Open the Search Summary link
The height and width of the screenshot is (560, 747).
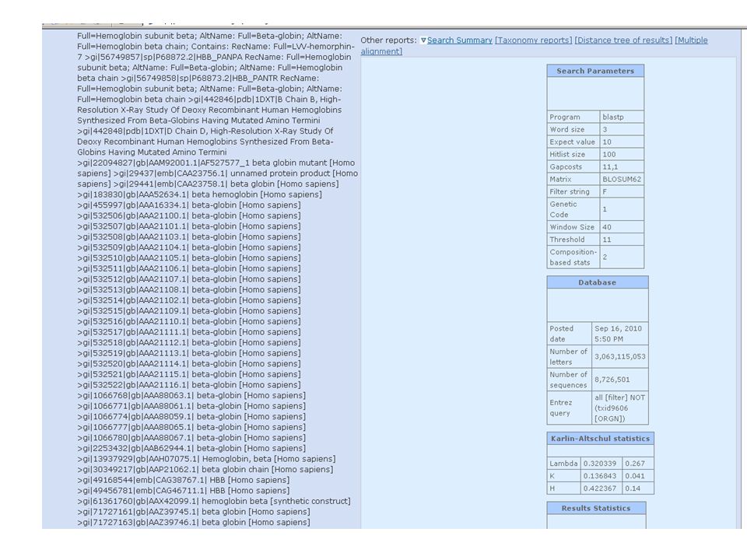[459, 40]
